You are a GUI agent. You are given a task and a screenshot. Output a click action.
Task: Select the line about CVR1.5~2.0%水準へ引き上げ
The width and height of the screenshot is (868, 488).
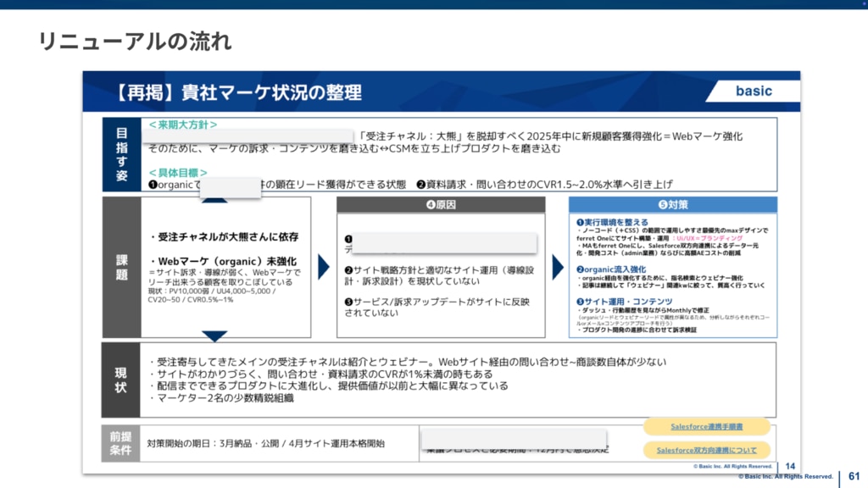(544, 184)
